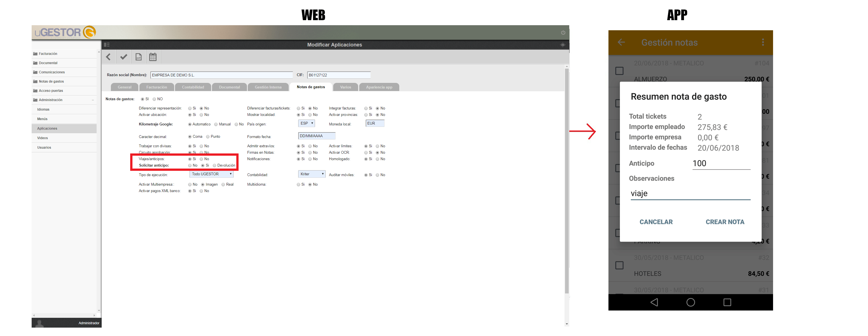Select Aplicaciones in the sidebar
This screenshot has height=336, width=868.
[64, 129]
